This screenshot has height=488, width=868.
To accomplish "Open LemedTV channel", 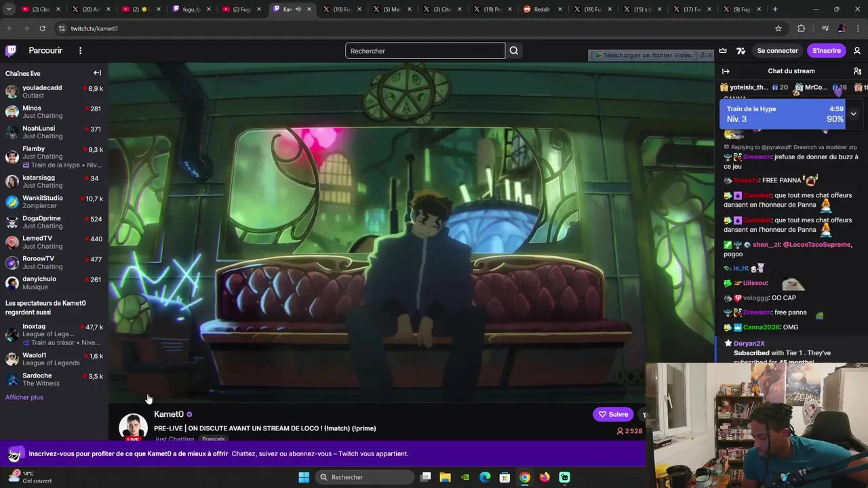I will (54, 242).
